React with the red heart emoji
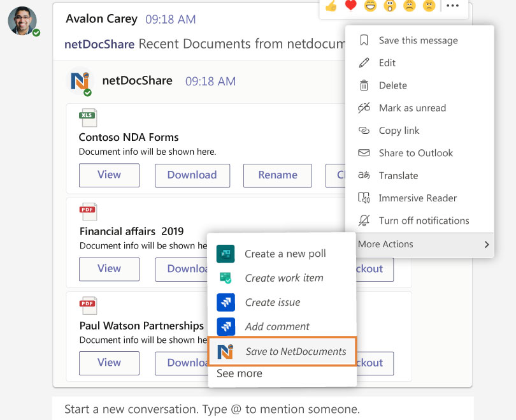 point(351,5)
